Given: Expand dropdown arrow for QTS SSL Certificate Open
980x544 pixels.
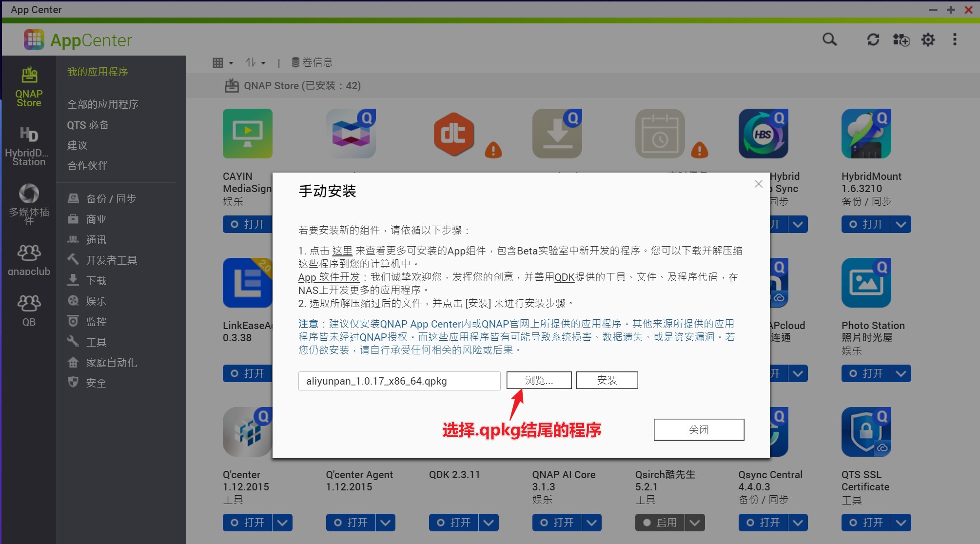Looking at the screenshot, I should tap(901, 523).
